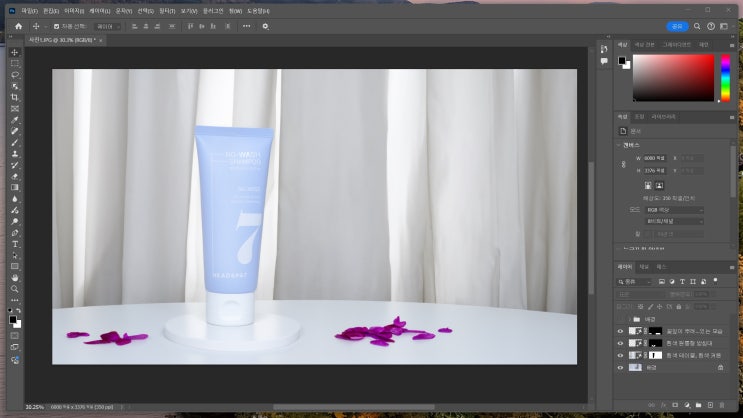The image size is (743, 418).
Task: Hide the topmost smart object layer
Action: 620,331
